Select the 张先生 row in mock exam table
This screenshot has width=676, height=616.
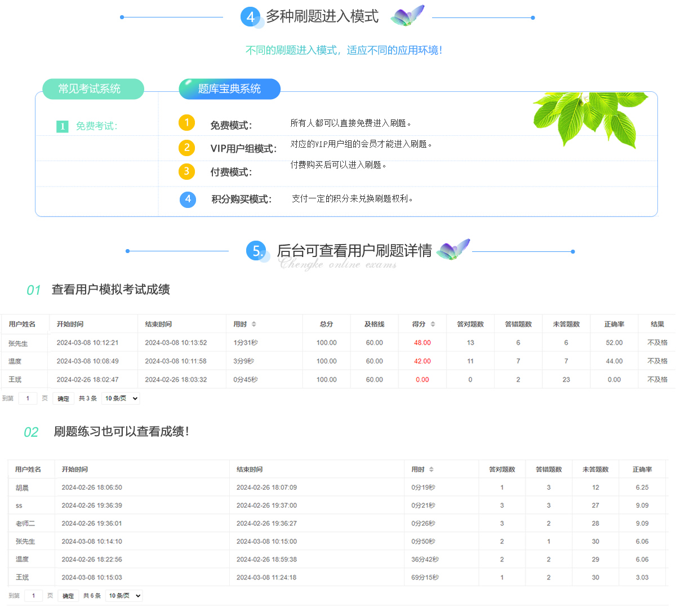tap(18, 343)
